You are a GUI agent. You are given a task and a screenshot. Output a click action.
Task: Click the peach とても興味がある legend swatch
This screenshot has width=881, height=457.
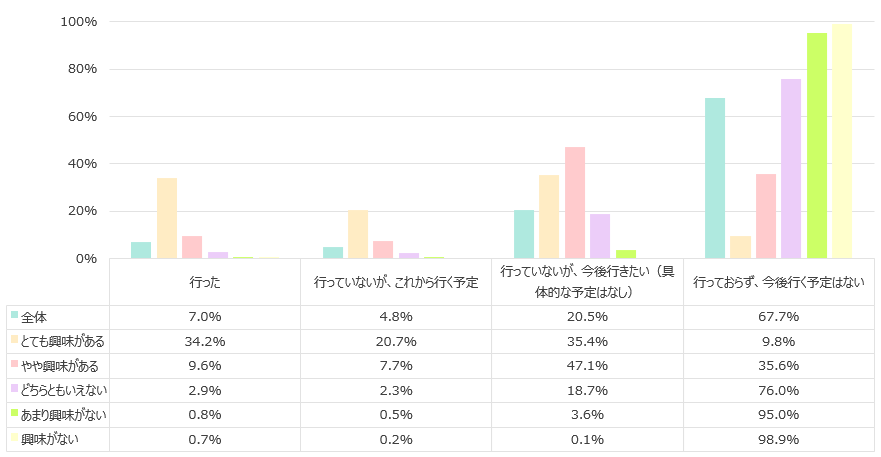(14, 340)
